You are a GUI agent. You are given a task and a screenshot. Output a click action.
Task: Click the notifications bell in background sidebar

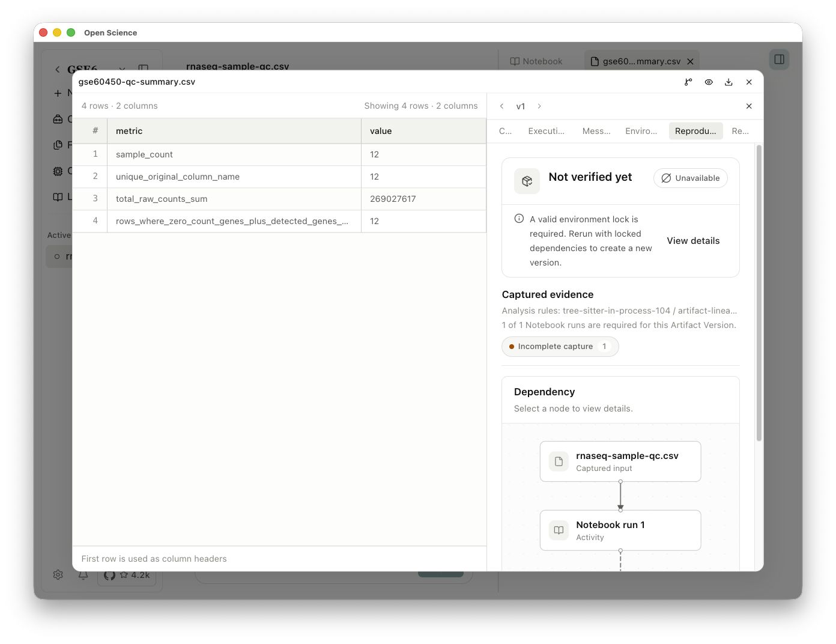point(83,575)
